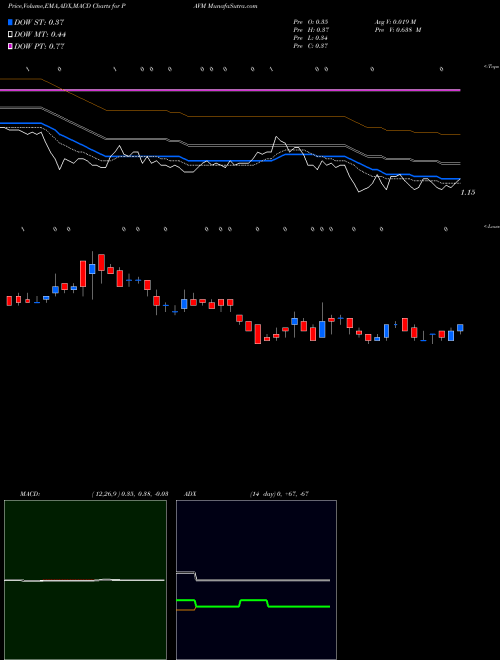Click the MACD '(12,26,9) 0.33, 0.38, -0.03' values
500x660 pixels.
(130, 494)
